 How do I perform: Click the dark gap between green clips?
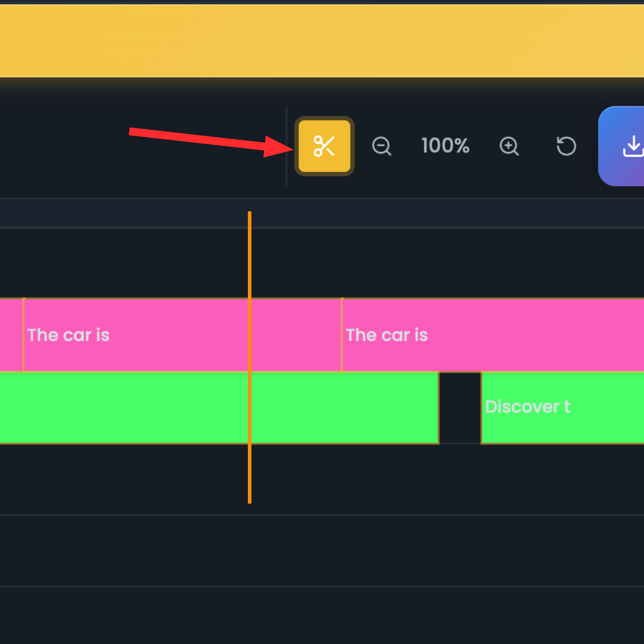pyautogui.click(x=460, y=408)
